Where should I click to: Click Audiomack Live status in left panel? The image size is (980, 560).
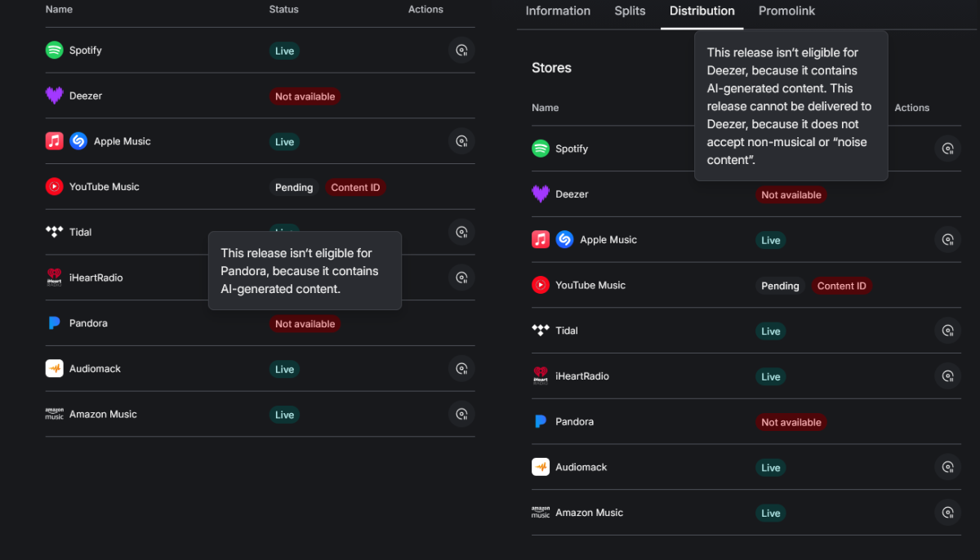click(284, 370)
